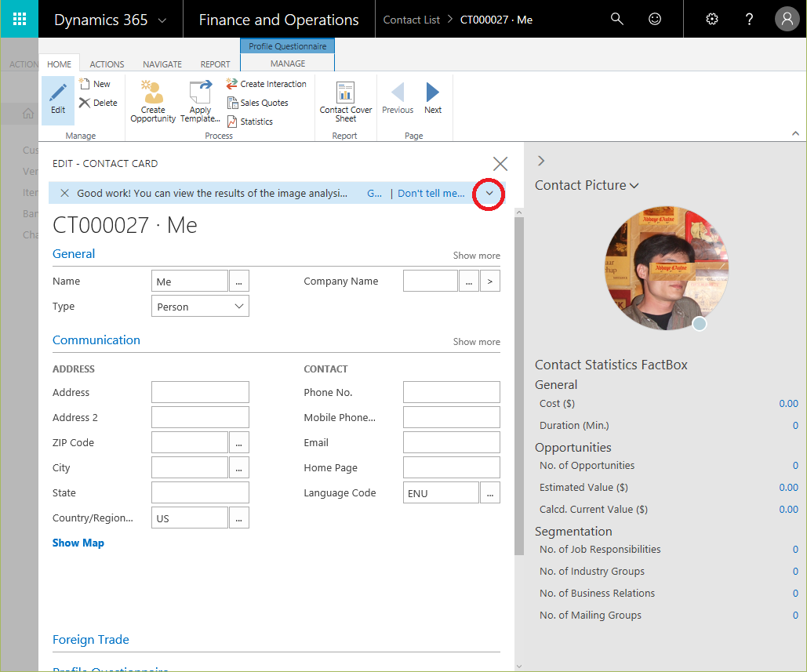Switch to the REPORT ribbon tab

tap(215, 64)
